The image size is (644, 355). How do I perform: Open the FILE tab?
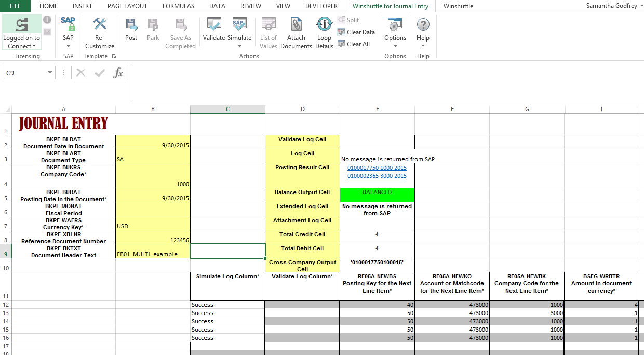point(16,6)
